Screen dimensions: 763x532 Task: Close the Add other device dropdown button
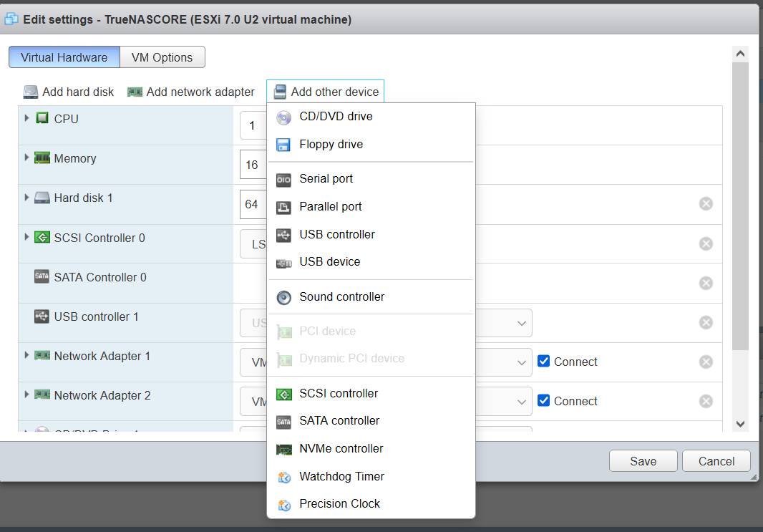click(326, 92)
